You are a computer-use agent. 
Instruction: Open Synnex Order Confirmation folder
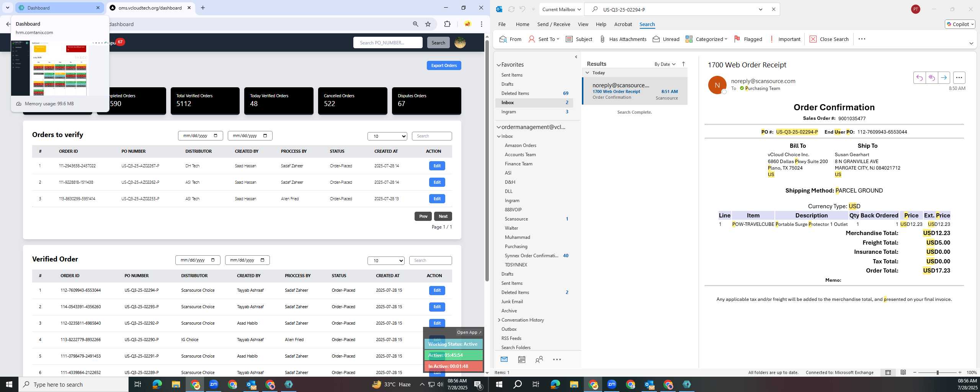click(x=531, y=256)
